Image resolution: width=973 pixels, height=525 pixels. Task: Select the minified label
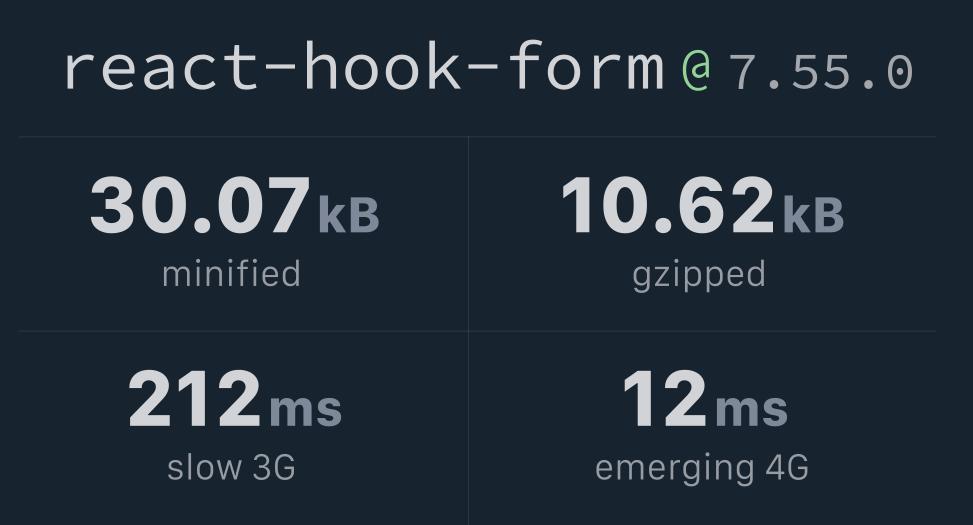click(x=231, y=273)
